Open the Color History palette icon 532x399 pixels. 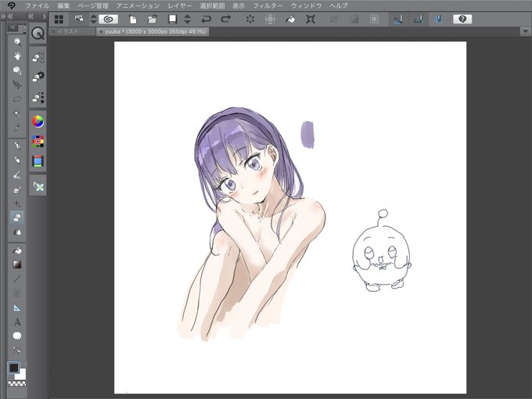(x=38, y=161)
